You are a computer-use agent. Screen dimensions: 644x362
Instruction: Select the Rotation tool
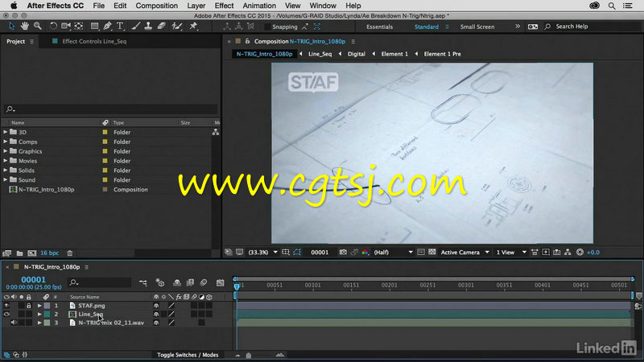tap(53, 27)
